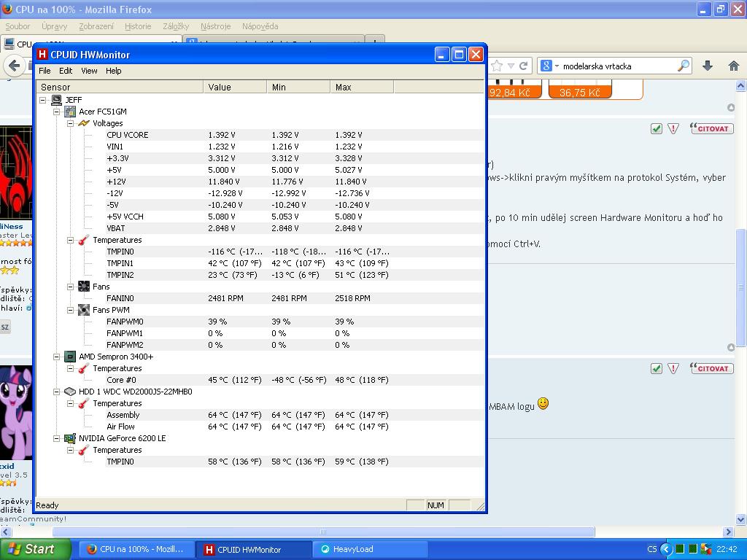Click the Twilight Sparkle avatar thumbnail
This screenshot has width=747, height=560.
(x=16, y=413)
